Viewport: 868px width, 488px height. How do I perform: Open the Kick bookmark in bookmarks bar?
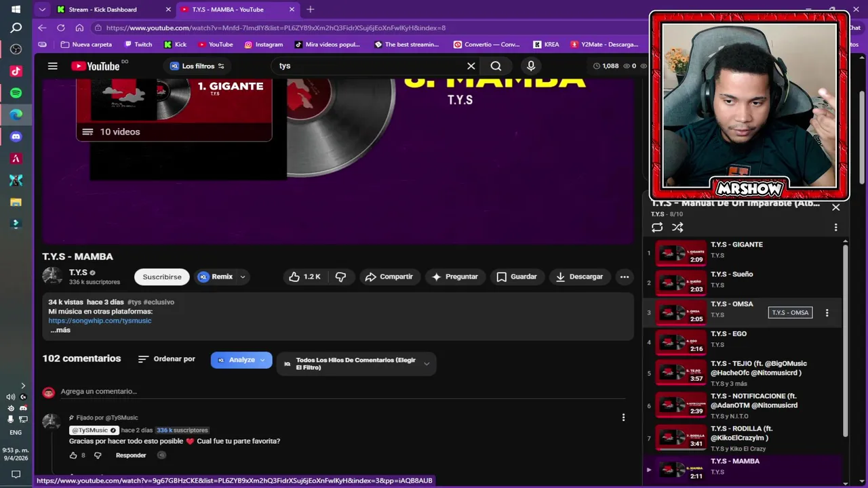coord(175,45)
